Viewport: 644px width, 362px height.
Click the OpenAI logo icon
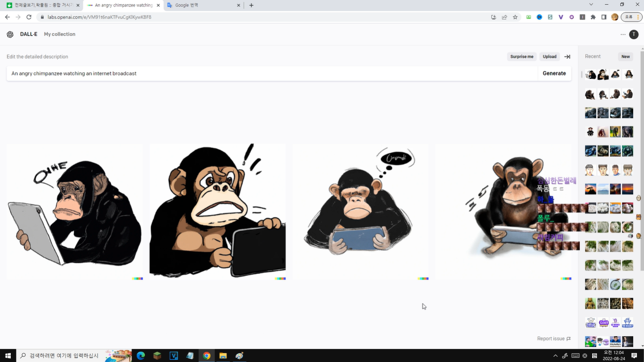pyautogui.click(x=10, y=35)
